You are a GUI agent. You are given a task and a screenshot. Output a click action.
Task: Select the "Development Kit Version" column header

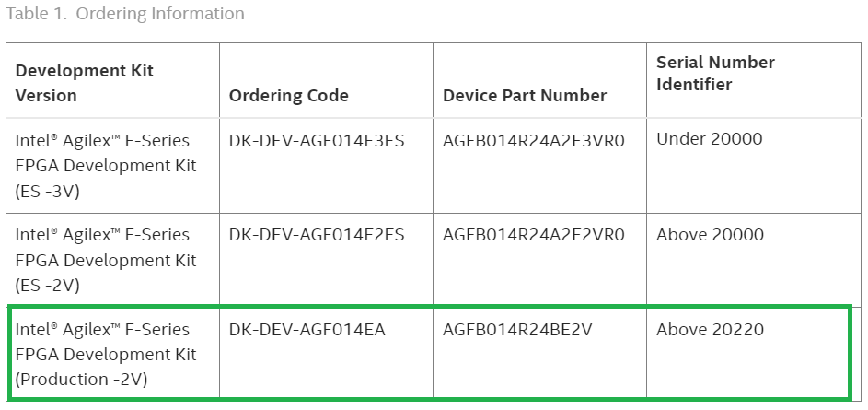tap(85, 83)
